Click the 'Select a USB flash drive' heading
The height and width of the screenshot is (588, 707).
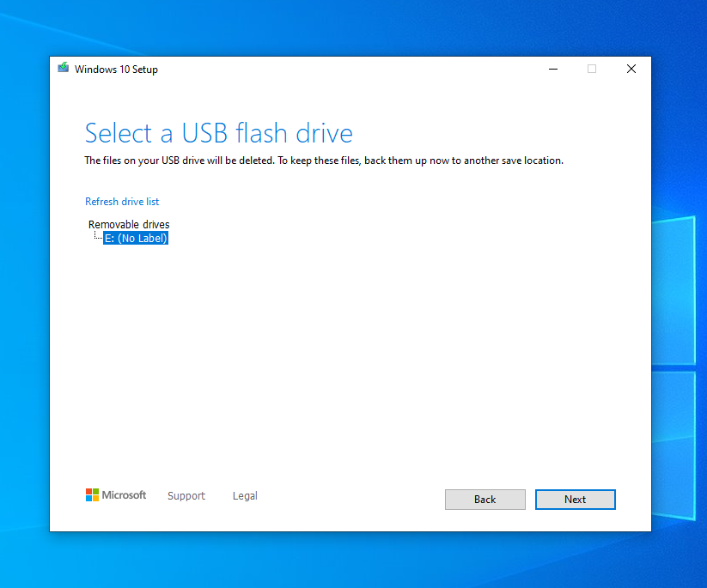tap(219, 133)
